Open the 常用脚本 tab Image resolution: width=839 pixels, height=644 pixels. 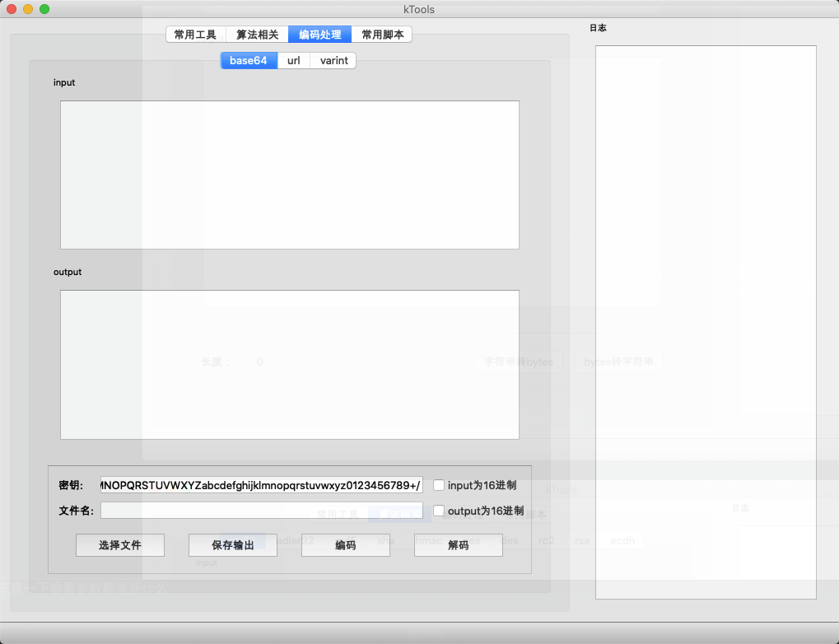382,35
